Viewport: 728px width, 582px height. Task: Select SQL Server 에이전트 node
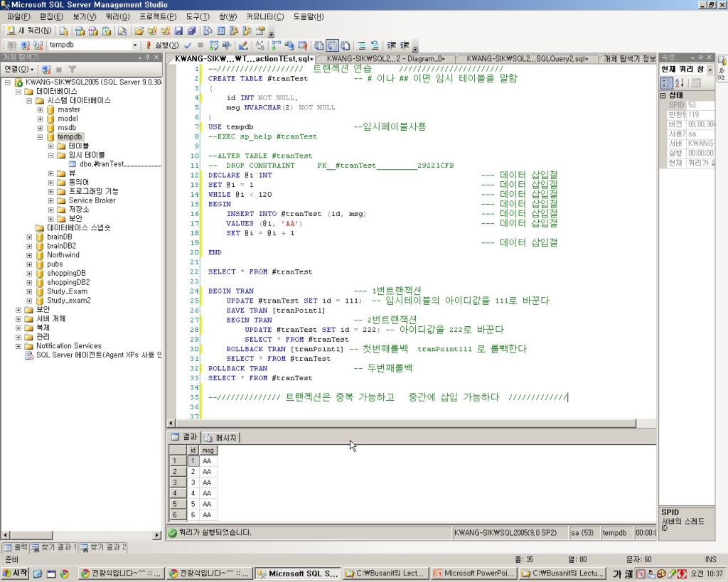pyautogui.click(x=94, y=355)
